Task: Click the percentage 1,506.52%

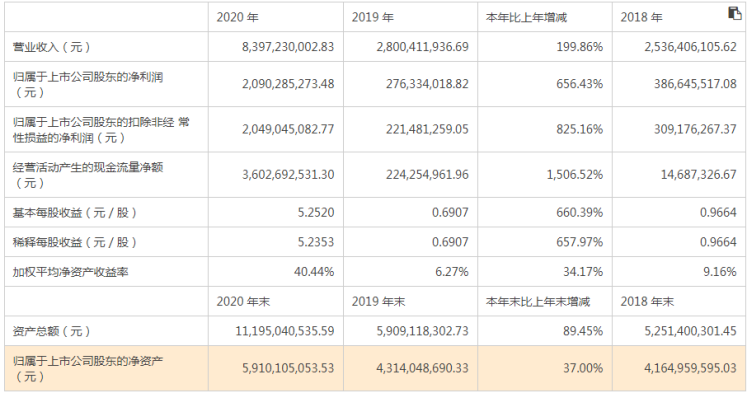Action: [x=575, y=174]
